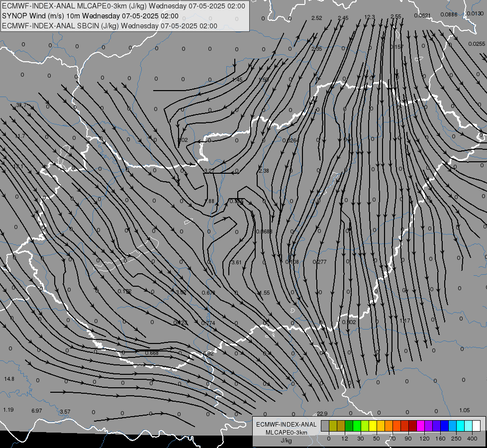Image resolution: width=487 pixels, height=448 pixels.
Task: Click the MLCAPE0-3km title line at top
Action: coord(123,6)
